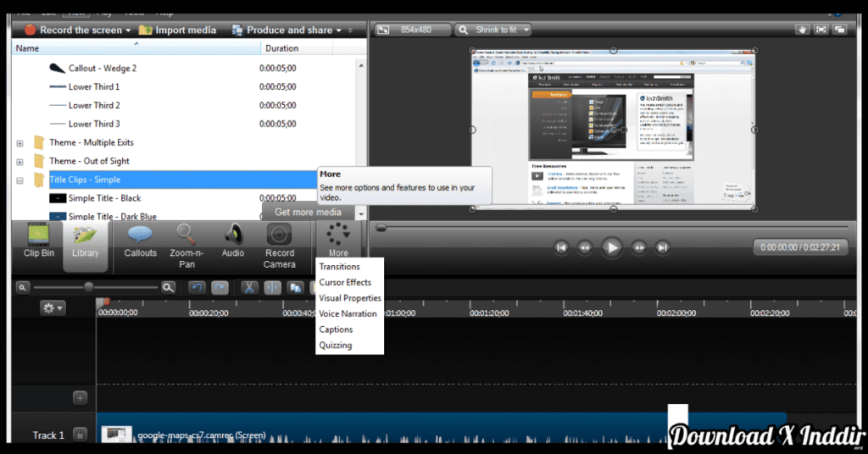Select Lower Third 1 library item

click(94, 86)
